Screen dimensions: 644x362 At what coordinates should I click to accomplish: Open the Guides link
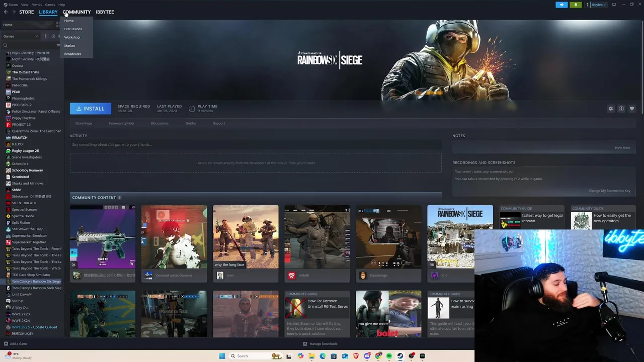[191, 123]
